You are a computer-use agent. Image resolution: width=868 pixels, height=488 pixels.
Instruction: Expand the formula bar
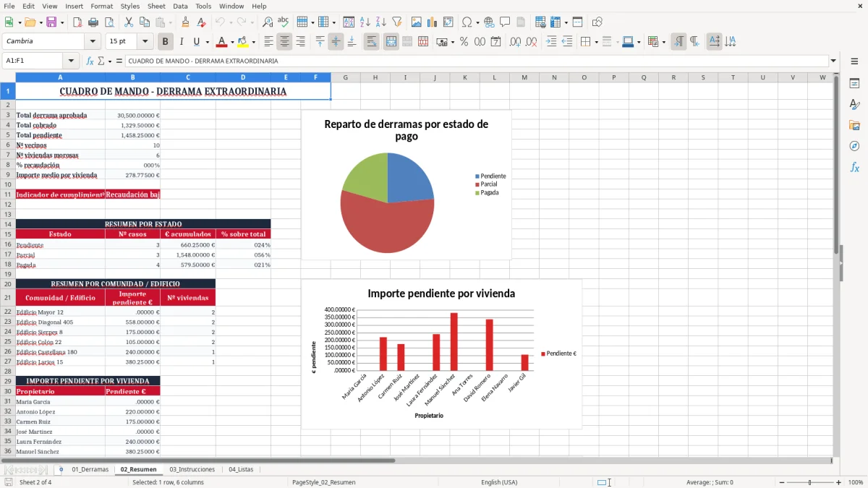834,61
